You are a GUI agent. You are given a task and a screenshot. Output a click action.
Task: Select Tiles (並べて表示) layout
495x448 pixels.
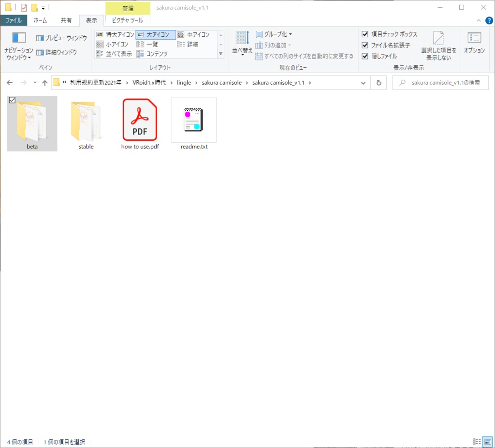(114, 54)
